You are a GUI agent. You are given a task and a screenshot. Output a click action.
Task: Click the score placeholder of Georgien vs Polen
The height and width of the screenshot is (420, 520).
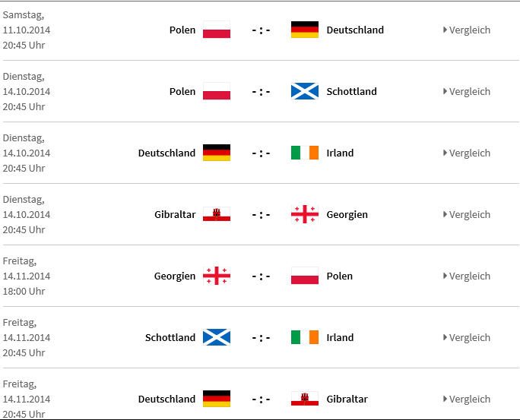point(261,276)
